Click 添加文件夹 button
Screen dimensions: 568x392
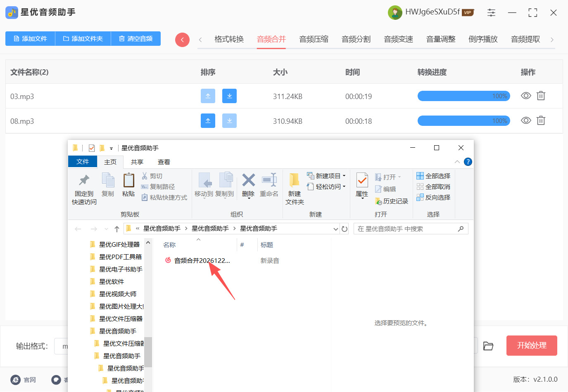[x=83, y=39]
